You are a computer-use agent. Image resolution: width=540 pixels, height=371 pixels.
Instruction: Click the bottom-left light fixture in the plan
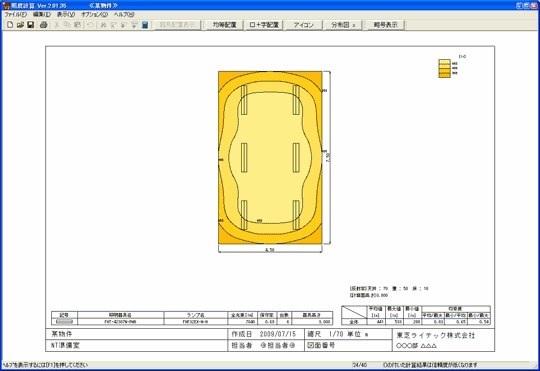click(244, 215)
